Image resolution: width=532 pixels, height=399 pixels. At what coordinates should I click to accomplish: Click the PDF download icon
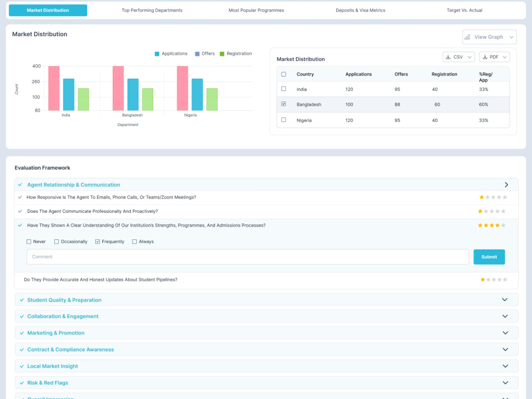click(x=485, y=57)
